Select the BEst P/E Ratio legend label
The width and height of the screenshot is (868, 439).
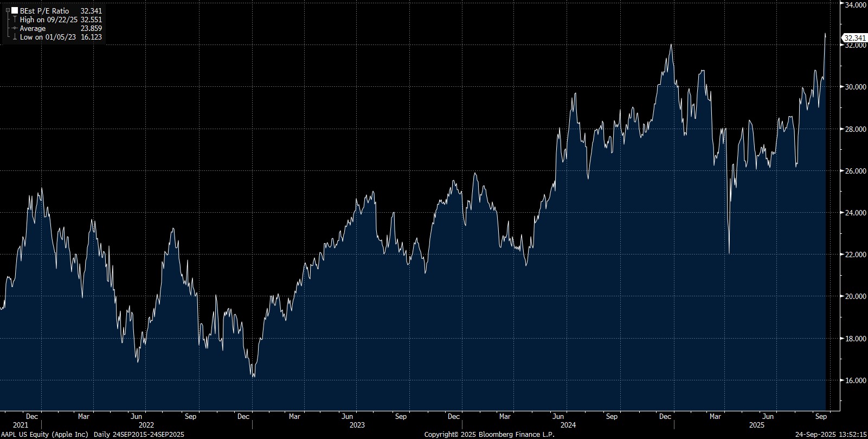coord(44,11)
